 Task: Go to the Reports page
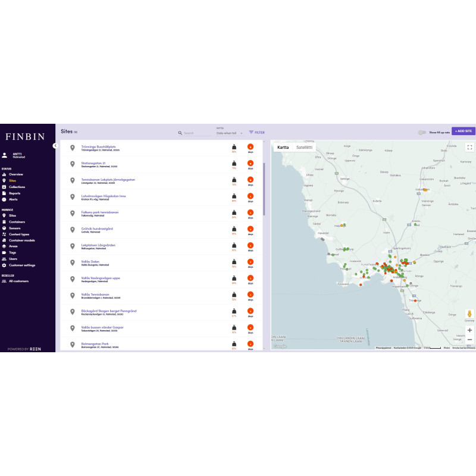tap(14, 193)
